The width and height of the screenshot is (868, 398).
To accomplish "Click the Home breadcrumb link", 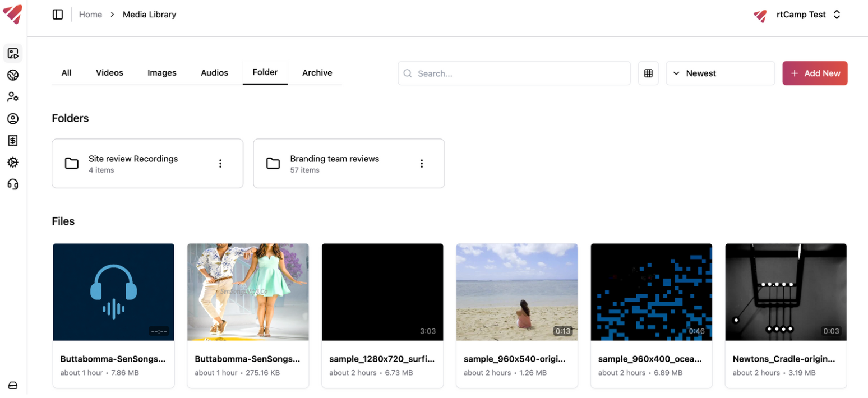I will coord(90,14).
